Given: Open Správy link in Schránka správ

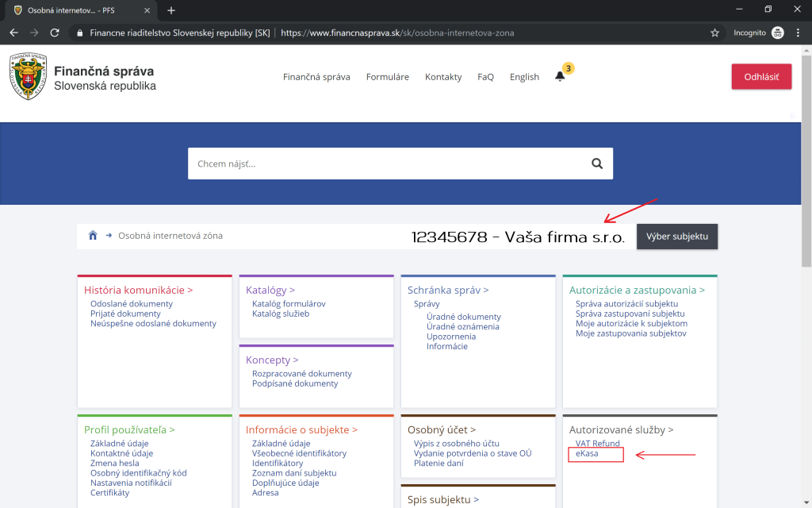Looking at the screenshot, I should pos(427,304).
